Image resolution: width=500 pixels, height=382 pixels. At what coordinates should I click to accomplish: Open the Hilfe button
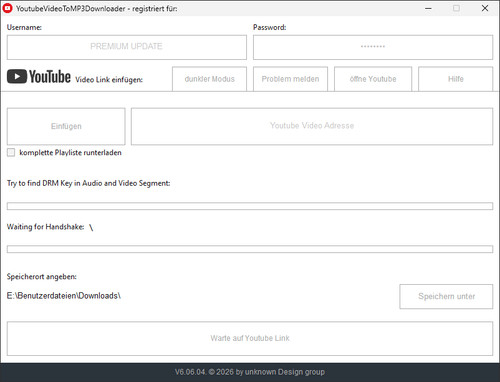[456, 79]
